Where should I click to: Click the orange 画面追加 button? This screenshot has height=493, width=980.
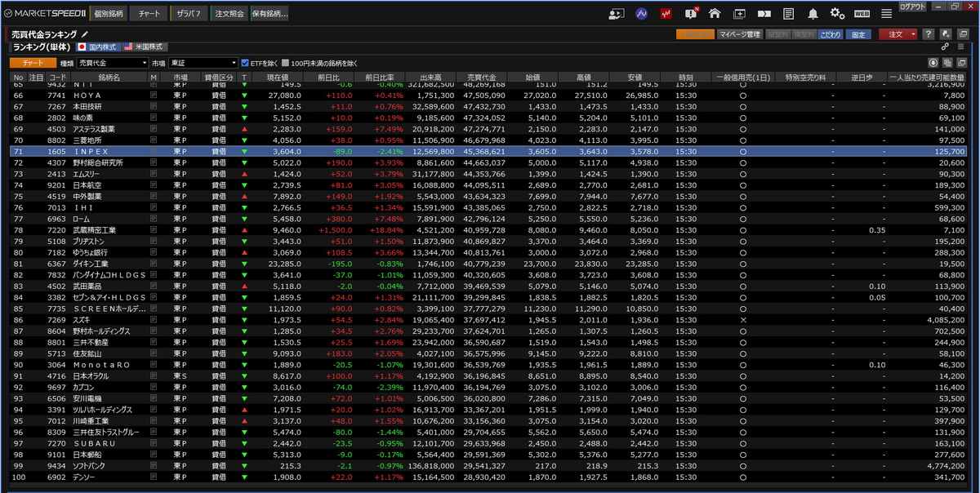(x=695, y=34)
